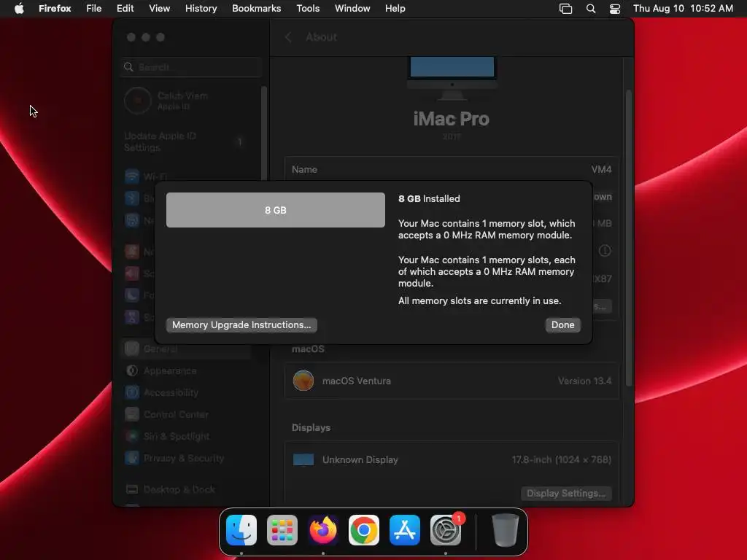Click the iMac Pro image

pos(452,78)
